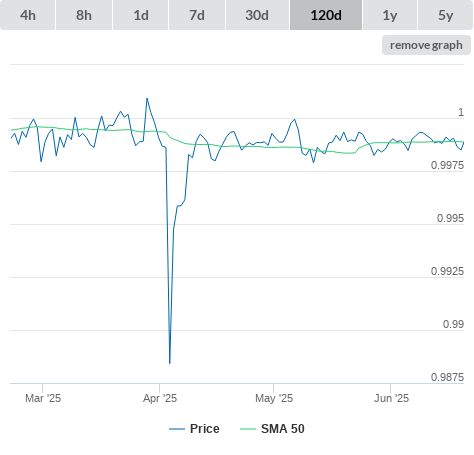
Task: Open the 30d time range tab
Action: (x=257, y=15)
